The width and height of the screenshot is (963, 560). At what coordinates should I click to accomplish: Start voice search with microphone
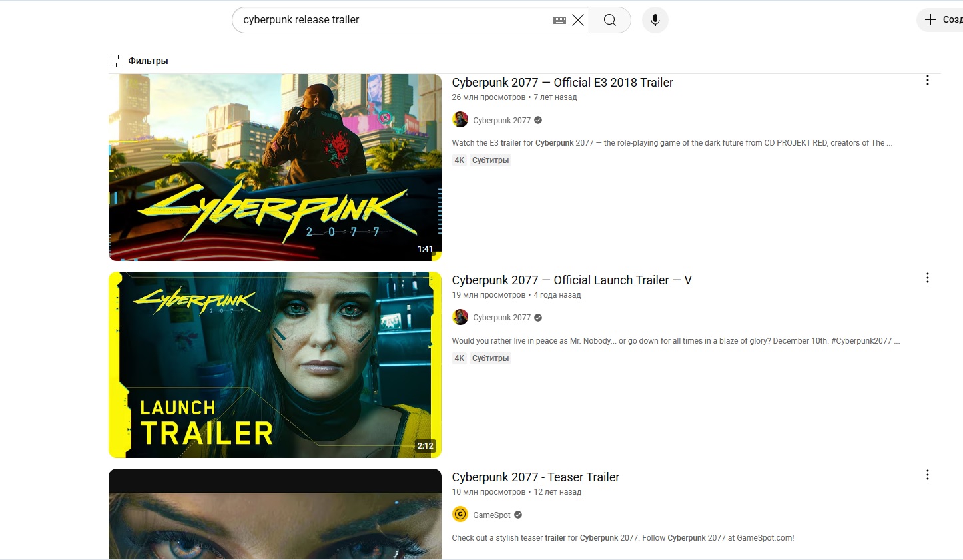click(655, 20)
